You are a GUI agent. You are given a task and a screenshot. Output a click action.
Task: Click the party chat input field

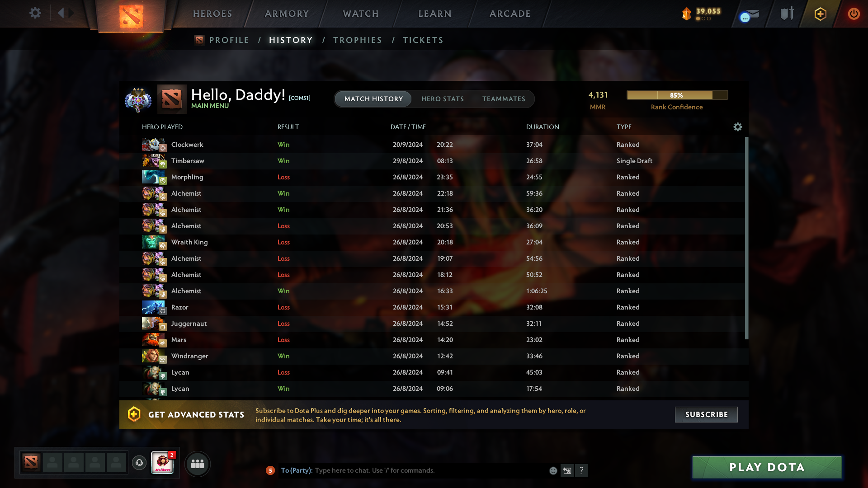tap(429, 470)
